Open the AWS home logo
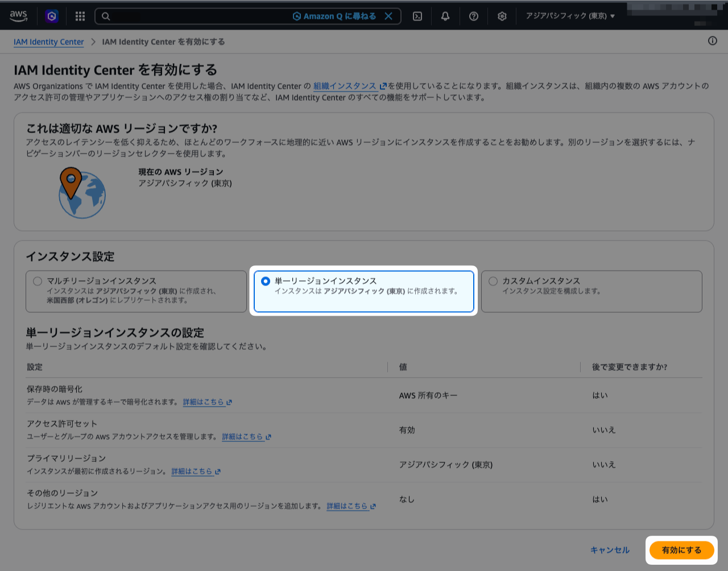The width and height of the screenshot is (728, 571). point(18,16)
